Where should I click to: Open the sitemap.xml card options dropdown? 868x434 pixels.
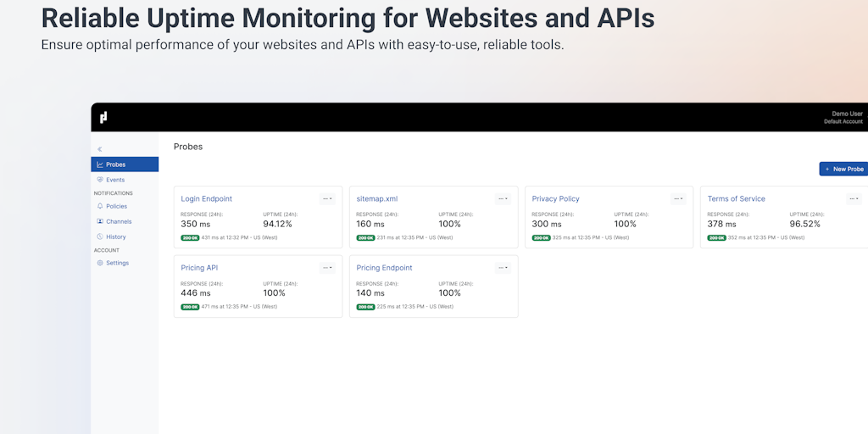pyautogui.click(x=503, y=198)
